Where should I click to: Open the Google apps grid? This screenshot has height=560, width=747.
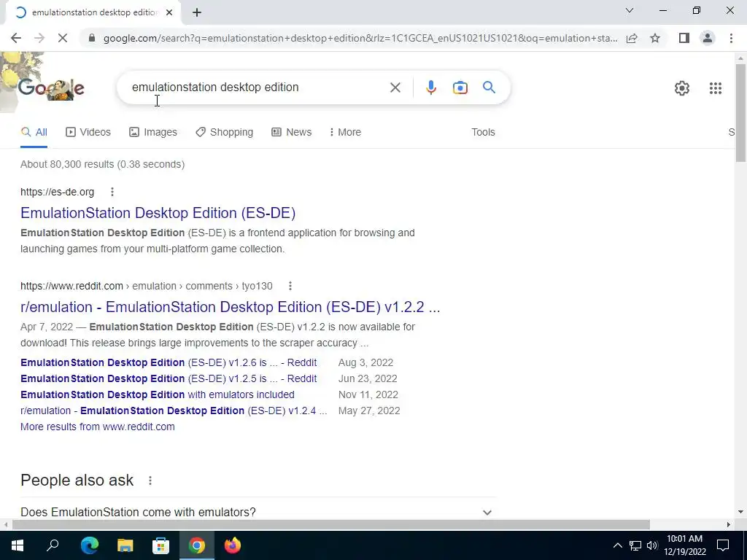[x=715, y=88]
